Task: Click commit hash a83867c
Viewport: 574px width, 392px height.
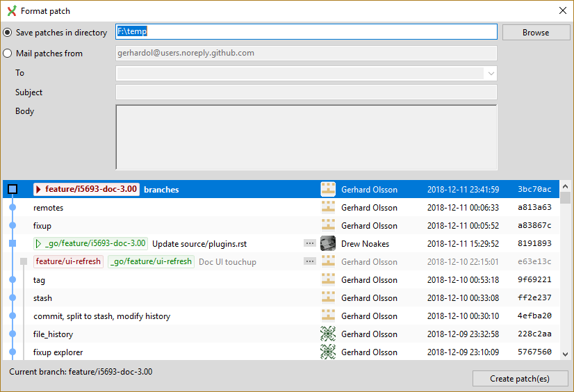Action: point(534,225)
